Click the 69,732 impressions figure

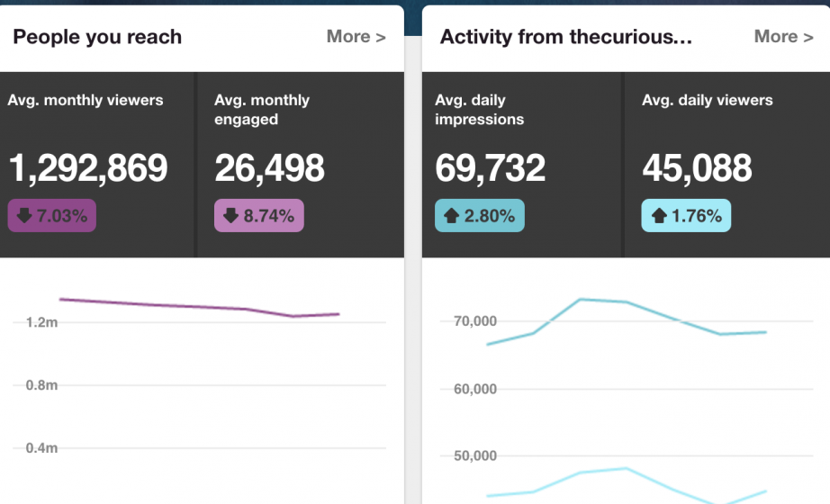[490, 168]
